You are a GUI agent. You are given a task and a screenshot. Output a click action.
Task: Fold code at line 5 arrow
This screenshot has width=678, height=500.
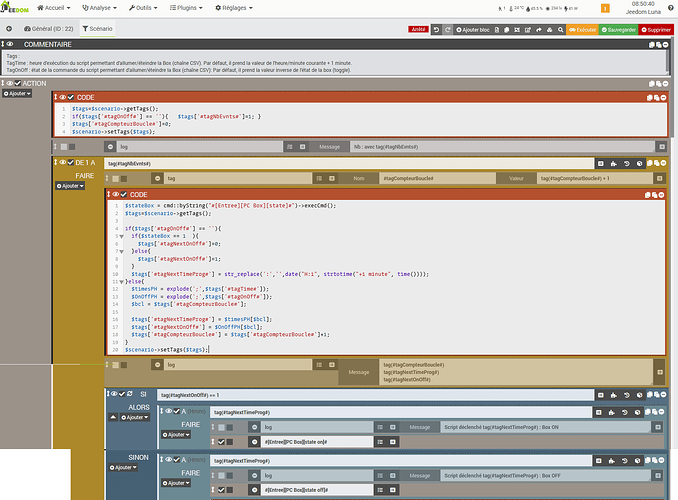[x=122, y=236]
